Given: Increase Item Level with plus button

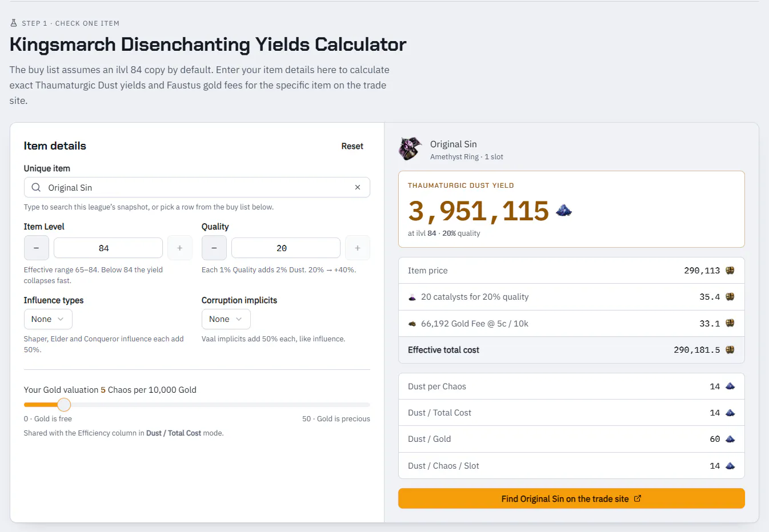Looking at the screenshot, I should coord(180,248).
